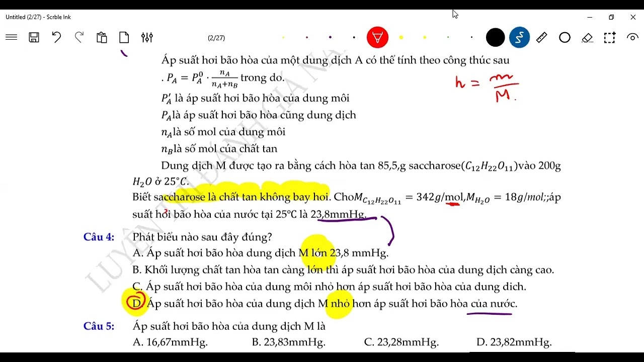Toggle the ruler tool
Screen dimensions: 644x362
click(x=542, y=37)
